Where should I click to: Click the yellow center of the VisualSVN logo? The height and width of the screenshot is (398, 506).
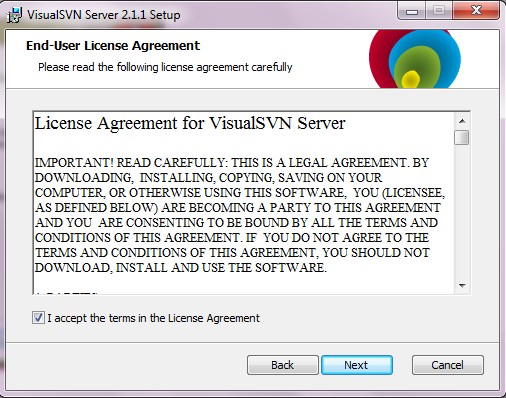pos(410,79)
